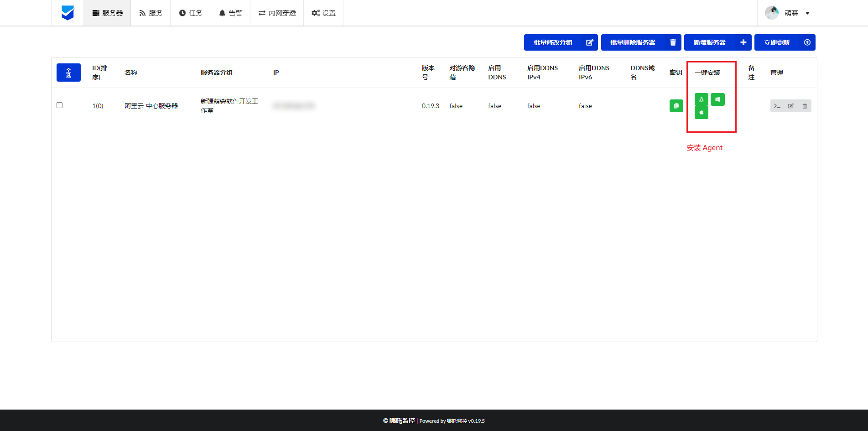Screen dimensions: 868x431
Task: Copy the Linux one-click install command
Action: (701, 99)
